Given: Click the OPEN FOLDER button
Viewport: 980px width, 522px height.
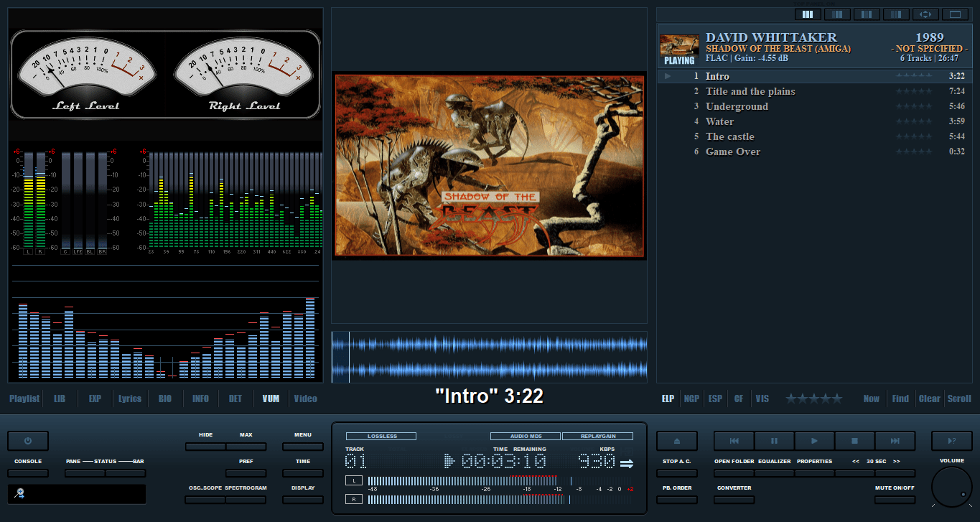Looking at the screenshot, I should [734, 473].
